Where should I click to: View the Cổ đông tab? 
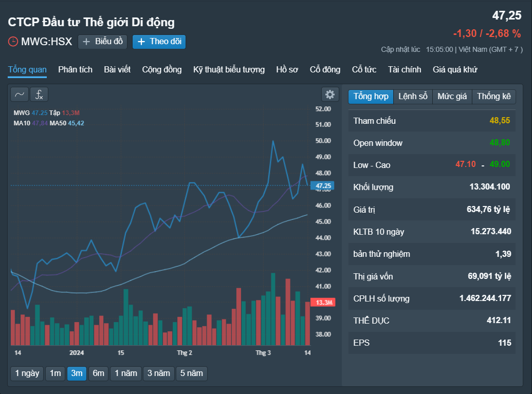click(325, 69)
